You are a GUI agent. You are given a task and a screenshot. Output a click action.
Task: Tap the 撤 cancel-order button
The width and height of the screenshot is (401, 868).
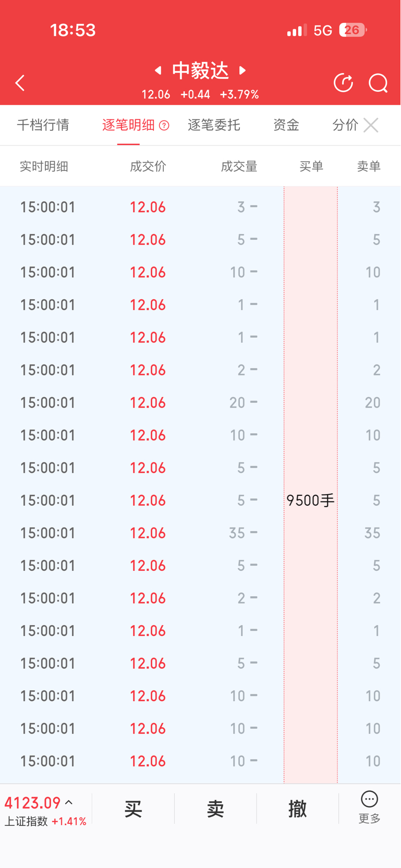(297, 809)
